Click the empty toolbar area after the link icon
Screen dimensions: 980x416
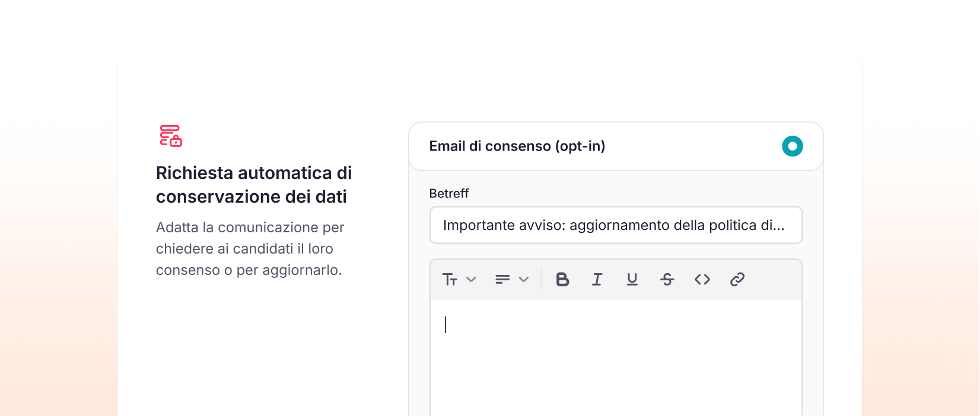pos(771,279)
